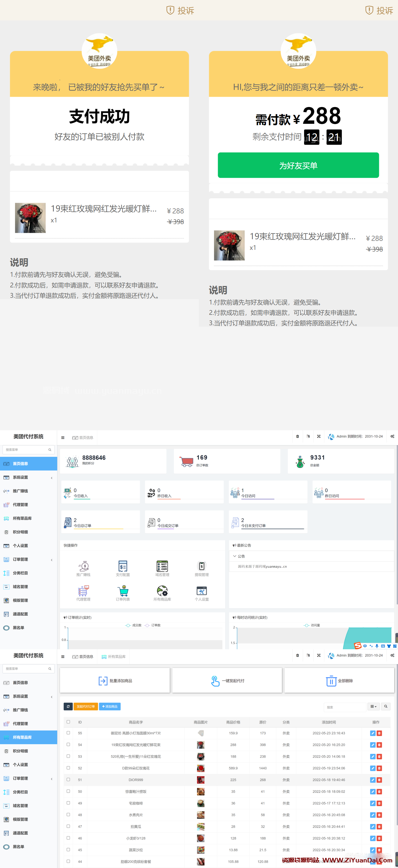Click the 全部删除 card button

339,681
